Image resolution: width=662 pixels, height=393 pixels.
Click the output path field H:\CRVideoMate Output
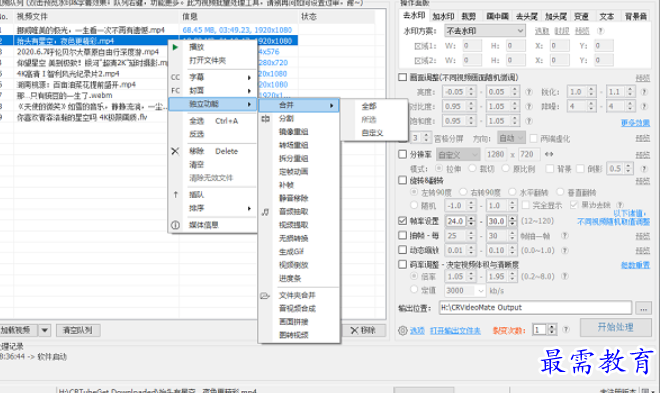(x=535, y=308)
